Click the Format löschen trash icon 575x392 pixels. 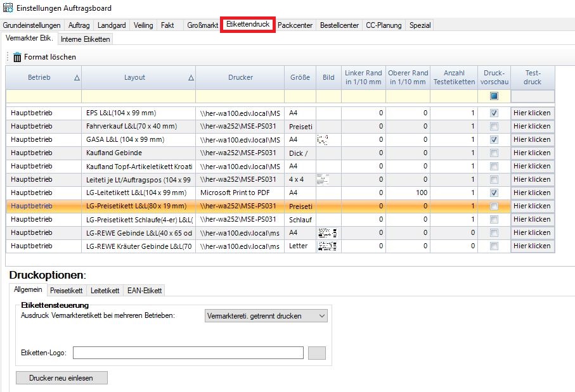(17, 57)
